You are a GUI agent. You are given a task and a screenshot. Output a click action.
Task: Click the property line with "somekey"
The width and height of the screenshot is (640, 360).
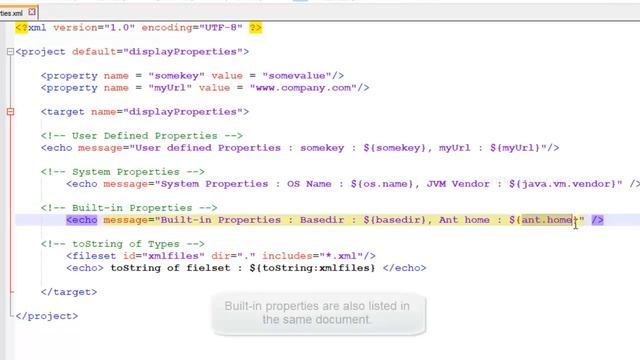192,76
